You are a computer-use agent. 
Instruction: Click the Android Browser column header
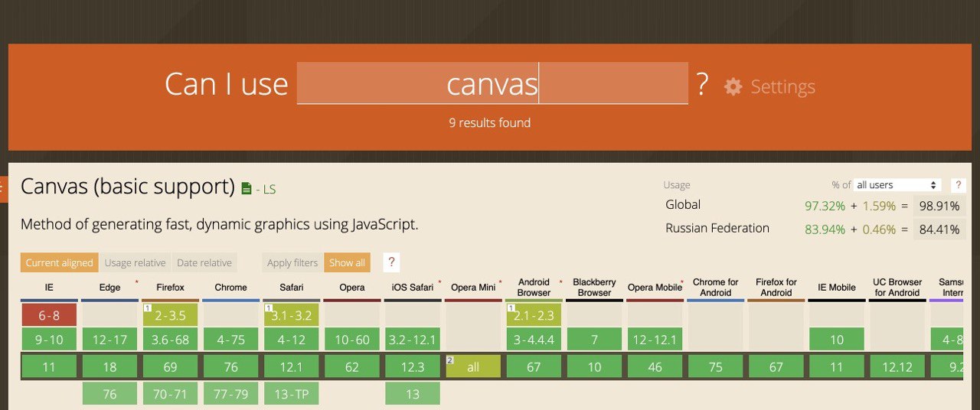tap(534, 288)
